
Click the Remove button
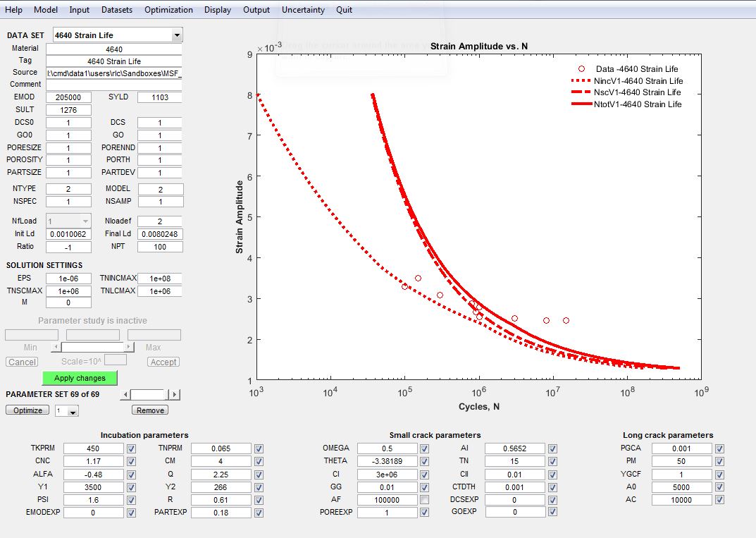(150, 410)
